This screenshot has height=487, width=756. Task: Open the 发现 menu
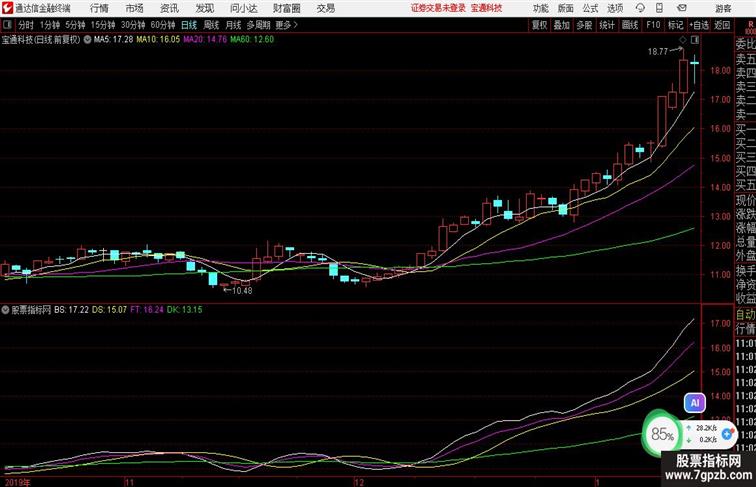[204, 8]
